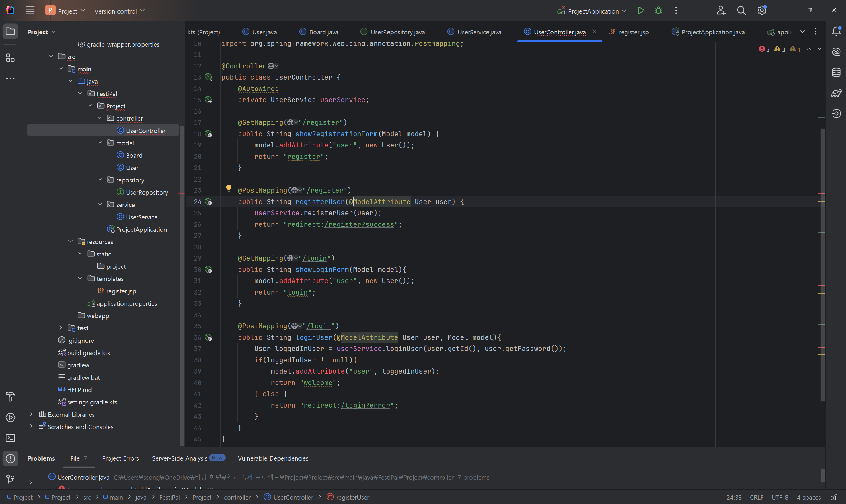Run ProjectApplication with the green play icon

click(641, 11)
